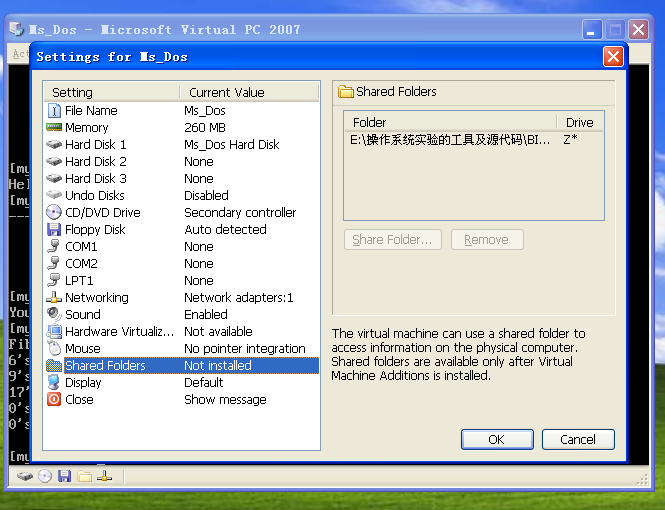Image resolution: width=665 pixels, height=510 pixels.
Task: Click the Shared Folders icon in settings list
Action: 54,365
